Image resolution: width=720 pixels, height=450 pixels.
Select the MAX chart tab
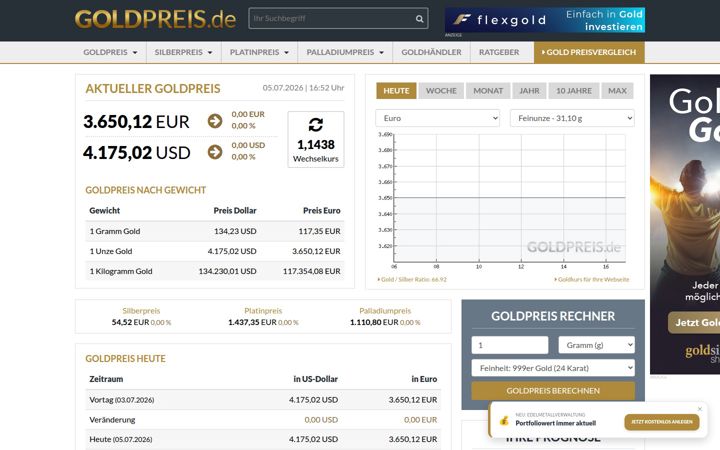(x=618, y=91)
